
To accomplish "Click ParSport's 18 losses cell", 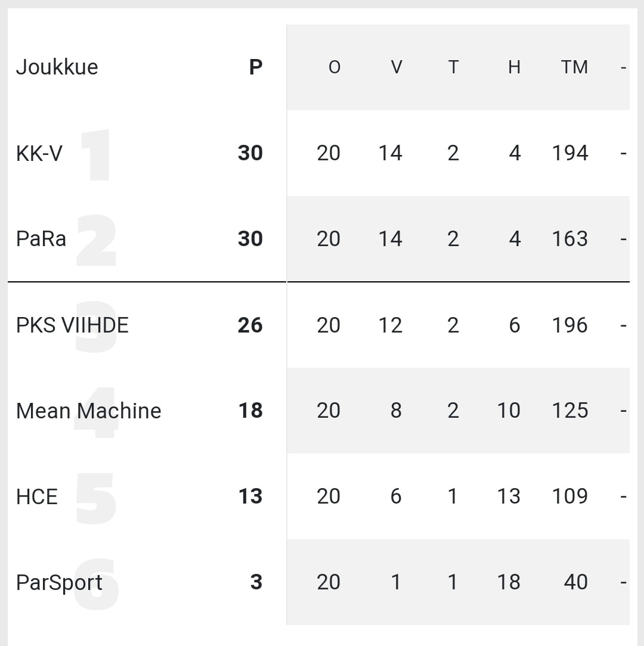I will (x=509, y=582).
